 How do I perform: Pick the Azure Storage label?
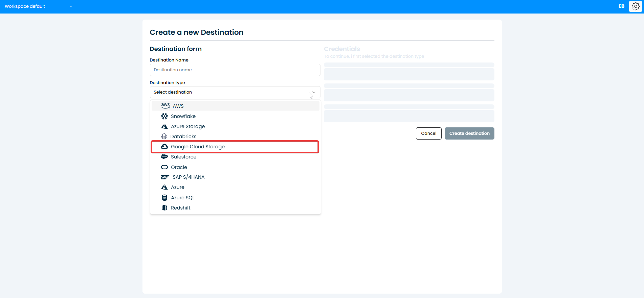coord(188,126)
